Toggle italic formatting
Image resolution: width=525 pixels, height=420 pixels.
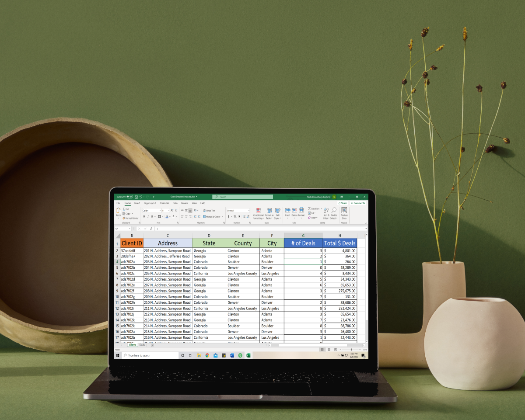click(x=148, y=216)
